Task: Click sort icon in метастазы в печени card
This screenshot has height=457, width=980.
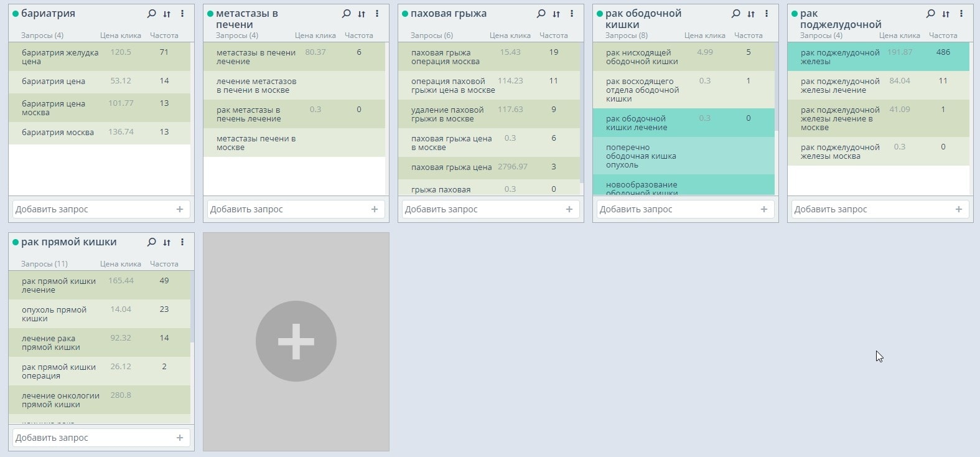Action: click(362, 14)
